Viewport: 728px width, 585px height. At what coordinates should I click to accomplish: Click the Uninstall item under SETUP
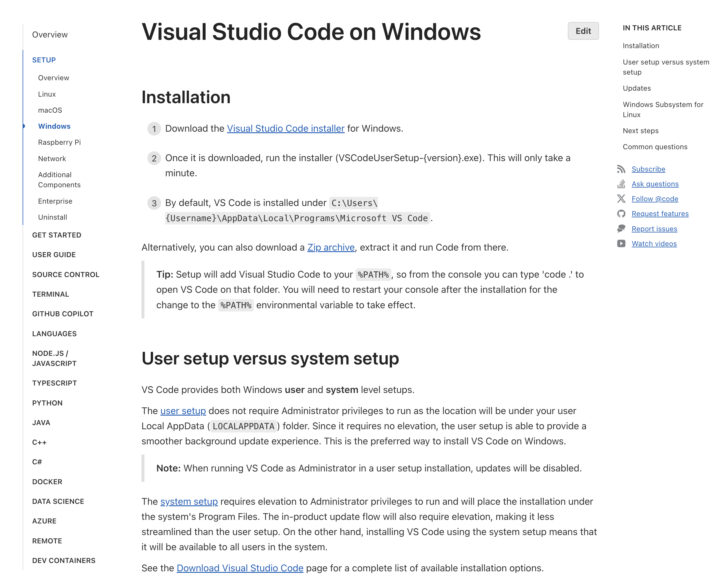point(53,217)
